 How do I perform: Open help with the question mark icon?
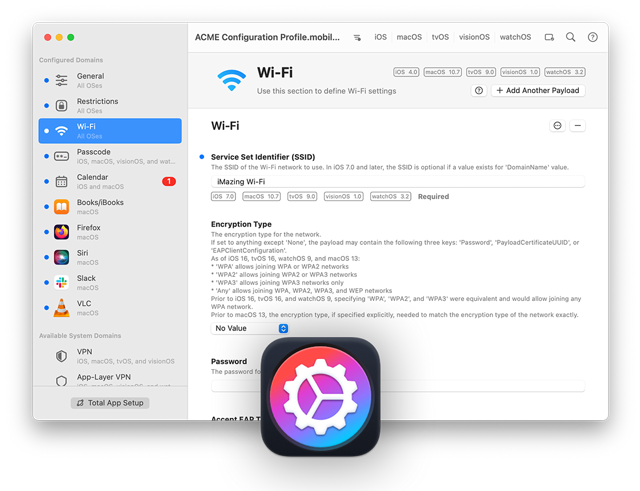(593, 37)
